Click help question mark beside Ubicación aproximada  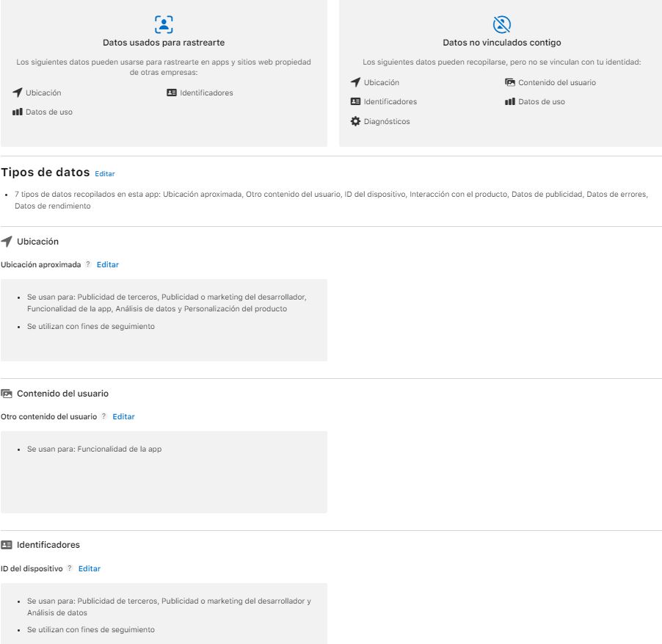point(88,264)
